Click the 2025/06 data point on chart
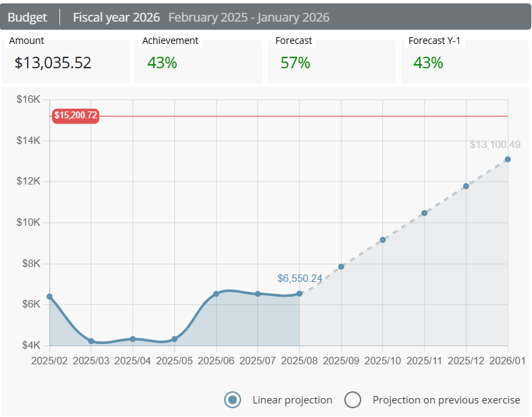This screenshot has width=532, height=417. click(x=216, y=294)
